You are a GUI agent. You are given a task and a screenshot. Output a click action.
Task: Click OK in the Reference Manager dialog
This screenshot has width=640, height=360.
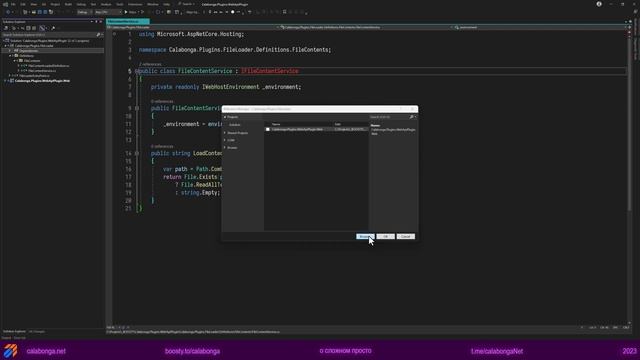385,236
